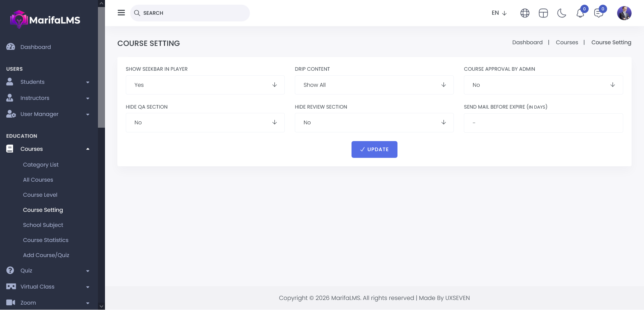Click the Update button
This screenshot has height=310, width=644.
coord(374,149)
